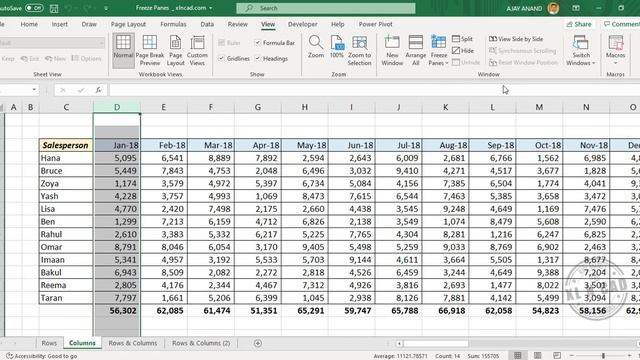
Task: Switch to Page Layout view
Action: 176,50
